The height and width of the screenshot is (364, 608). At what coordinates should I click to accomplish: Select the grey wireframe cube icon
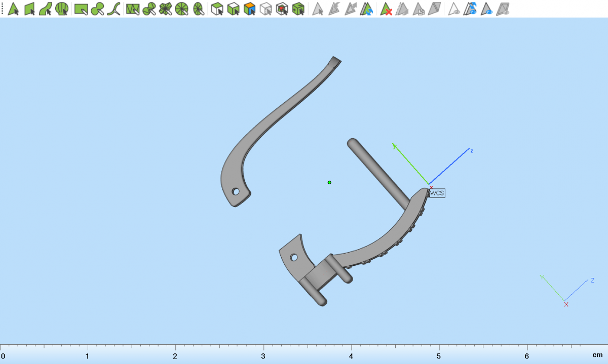(265, 9)
